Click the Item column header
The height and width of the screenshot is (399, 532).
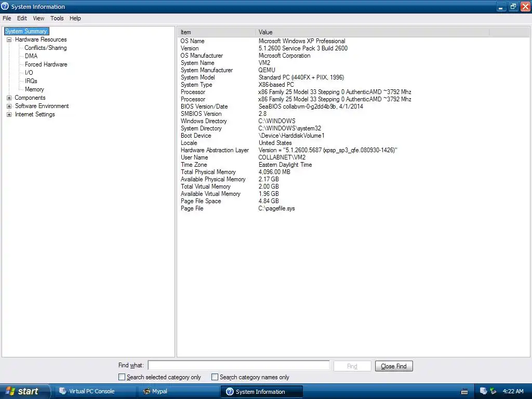(216, 32)
